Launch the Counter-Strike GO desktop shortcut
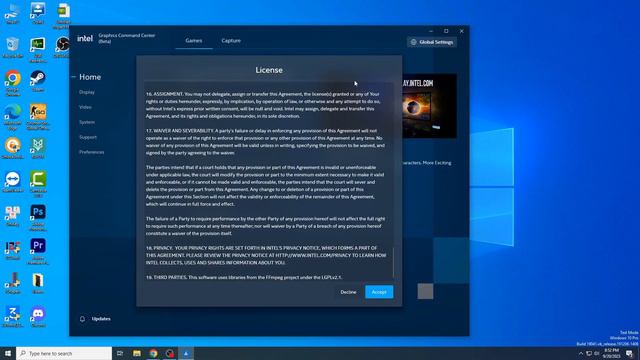 38,116
